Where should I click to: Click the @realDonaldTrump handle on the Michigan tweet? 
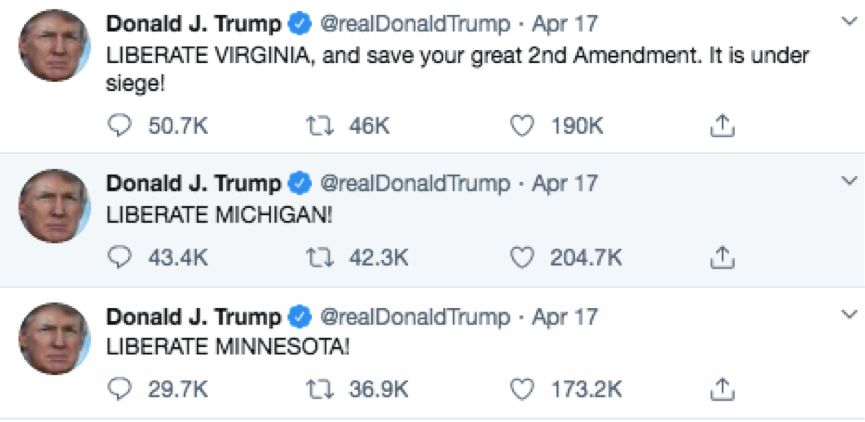[x=414, y=184]
